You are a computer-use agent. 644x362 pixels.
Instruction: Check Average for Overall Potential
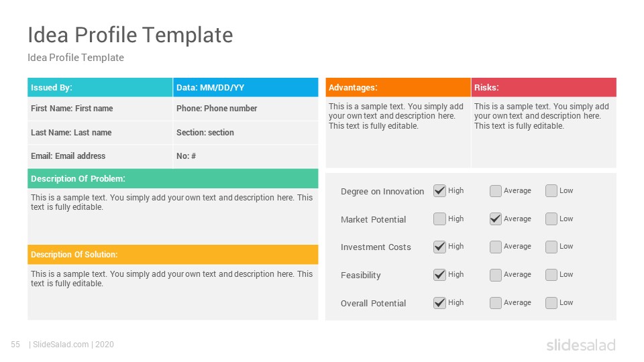[495, 303]
